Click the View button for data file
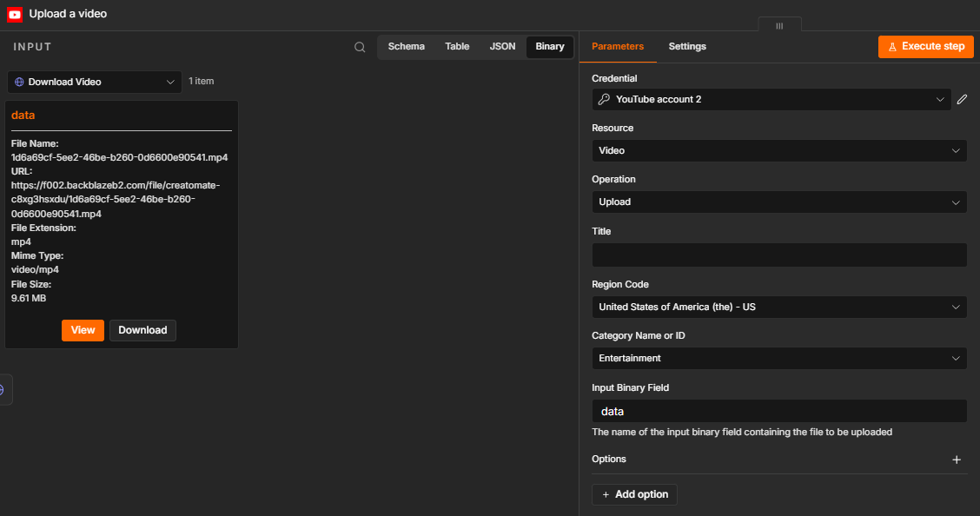The image size is (980, 516). (x=83, y=330)
